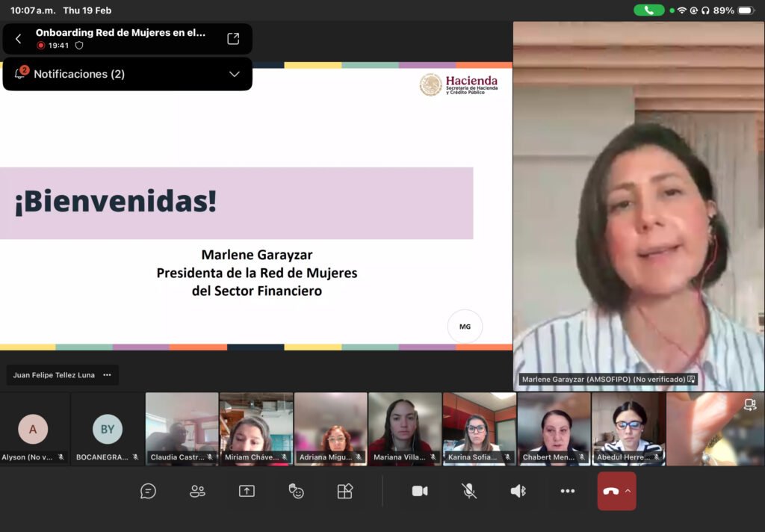
Task: Show the participants list
Action: click(197, 491)
